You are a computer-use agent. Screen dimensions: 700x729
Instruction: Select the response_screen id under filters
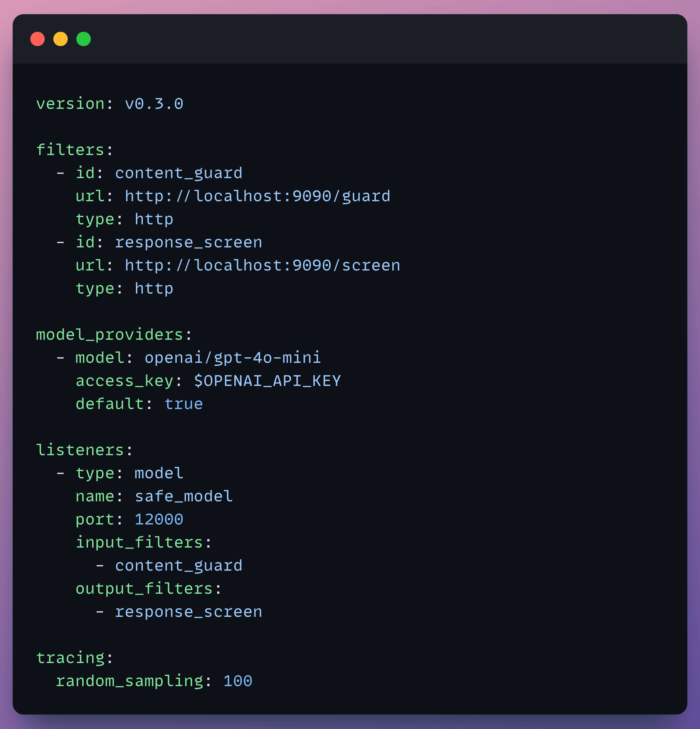click(189, 243)
